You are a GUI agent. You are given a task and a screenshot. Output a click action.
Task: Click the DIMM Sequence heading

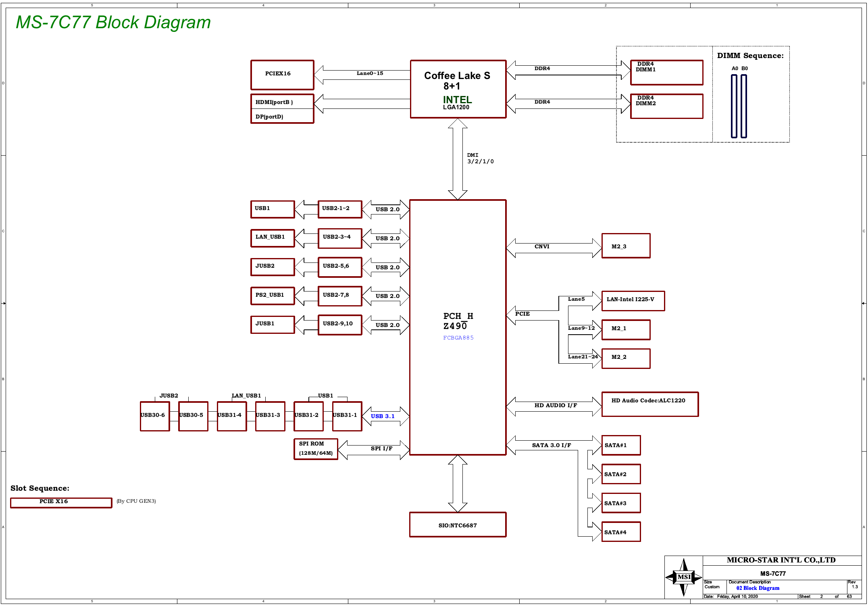(x=750, y=56)
